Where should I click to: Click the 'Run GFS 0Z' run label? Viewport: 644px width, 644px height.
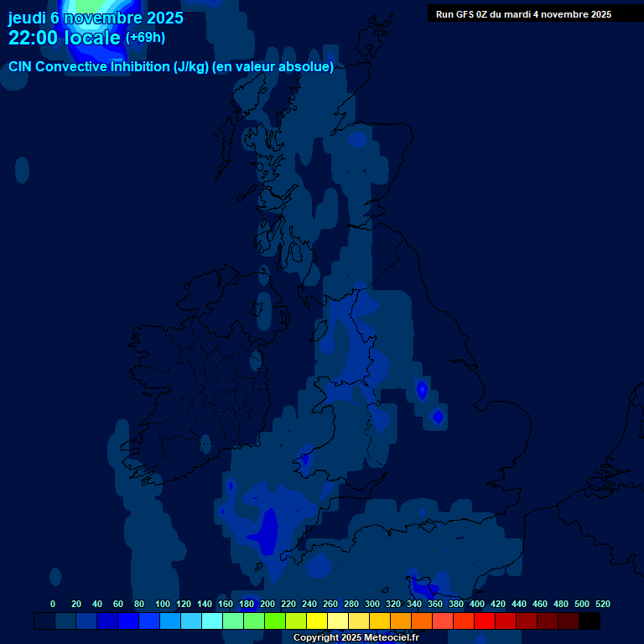523,14
